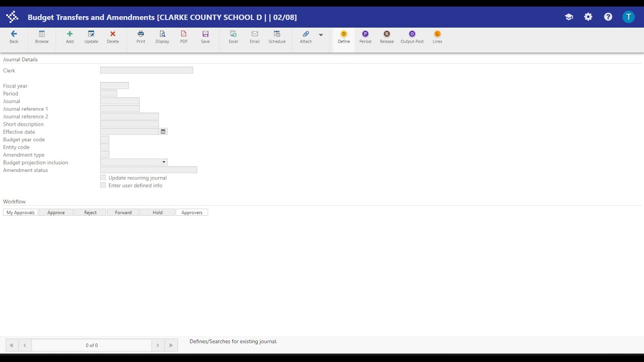The width and height of the screenshot is (644, 362).
Task: Click the Clerk input field
Action: point(146,70)
